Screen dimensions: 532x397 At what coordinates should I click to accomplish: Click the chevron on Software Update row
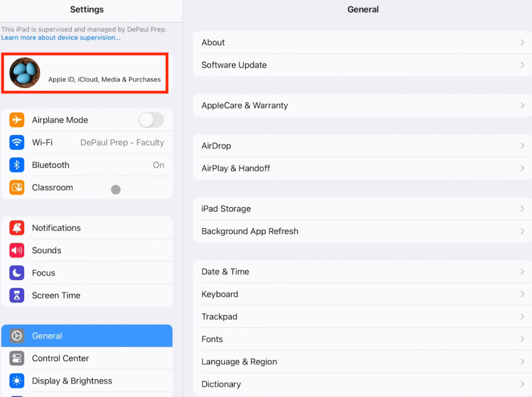[522, 65]
